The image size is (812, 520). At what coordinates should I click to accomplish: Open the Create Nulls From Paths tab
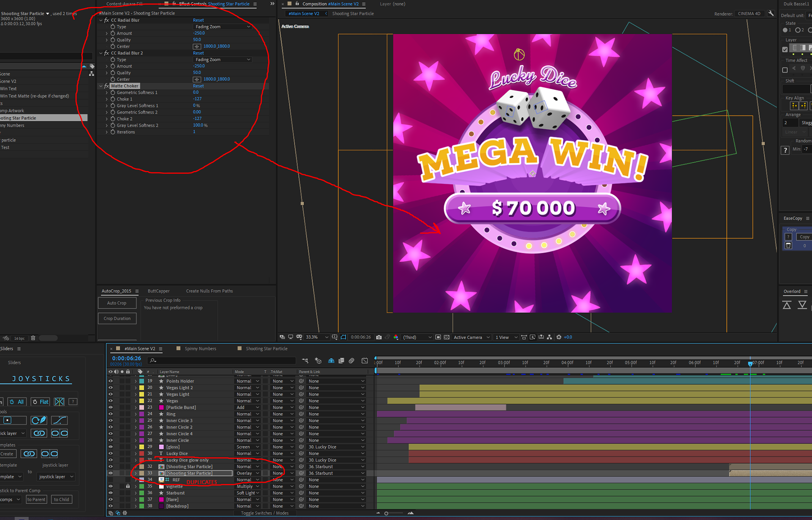click(x=209, y=291)
